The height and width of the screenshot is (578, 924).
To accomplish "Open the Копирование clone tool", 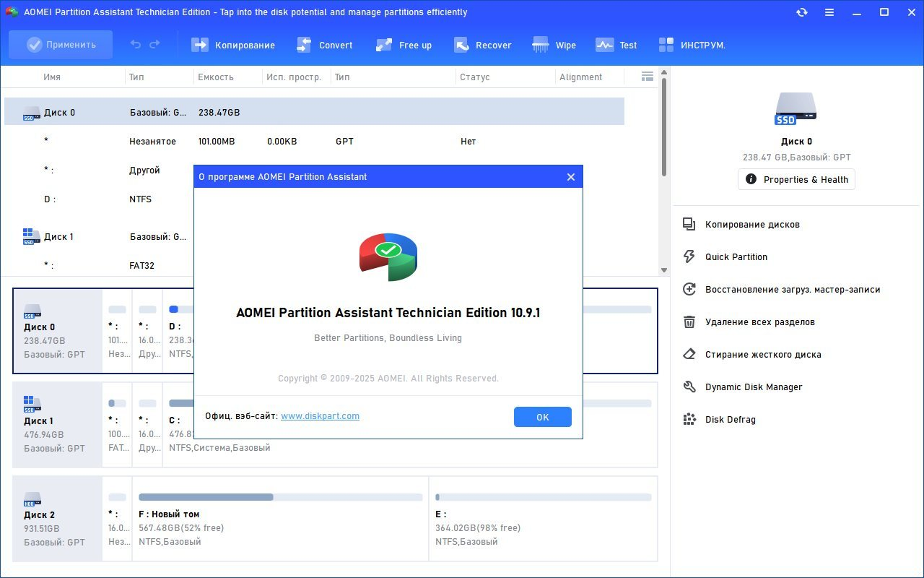I will (233, 45).
